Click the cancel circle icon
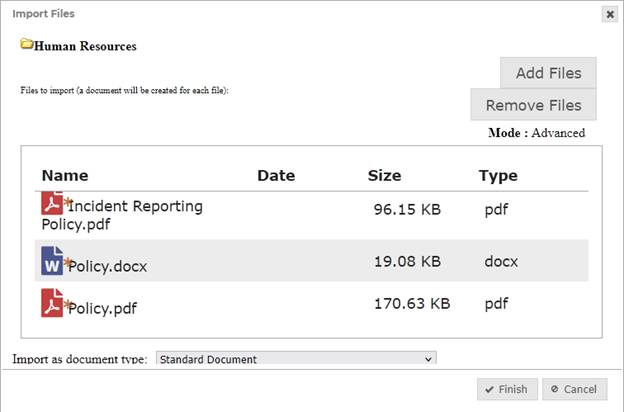The height and width of the screenshot is (412, 624). [554, 389]
